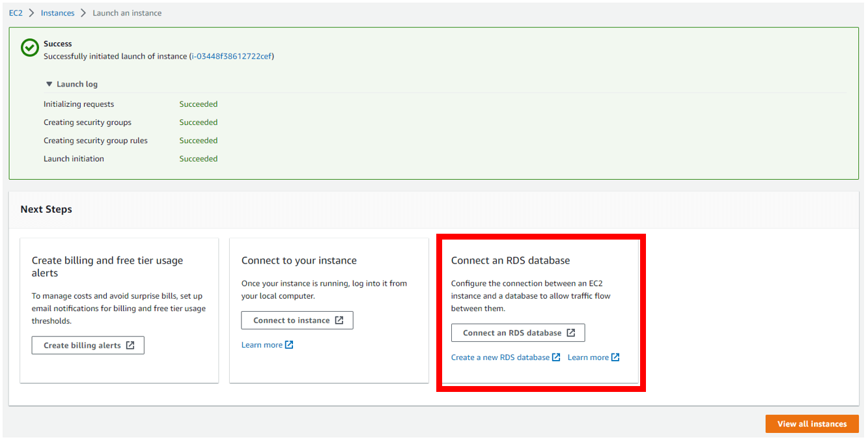Open 'Create a new RDS database' link

500,357
